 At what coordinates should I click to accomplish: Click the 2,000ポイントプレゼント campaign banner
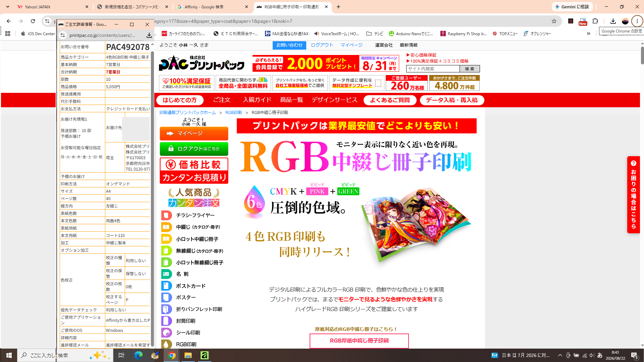[x=326, y=63]
